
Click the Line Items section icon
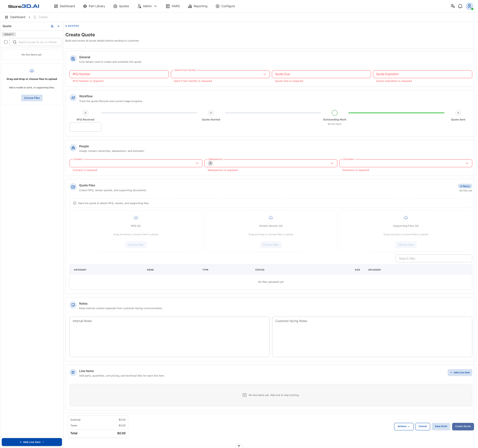[x=73, y=372]
